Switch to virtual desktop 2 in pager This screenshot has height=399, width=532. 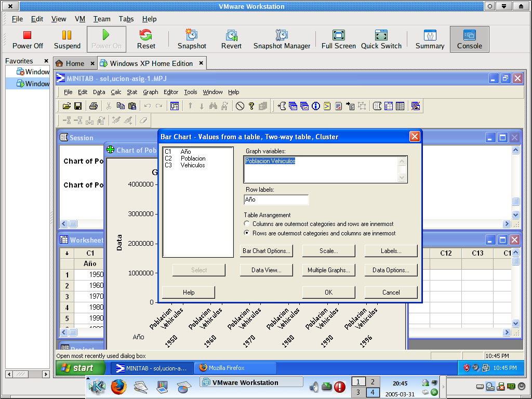point(373,382)
